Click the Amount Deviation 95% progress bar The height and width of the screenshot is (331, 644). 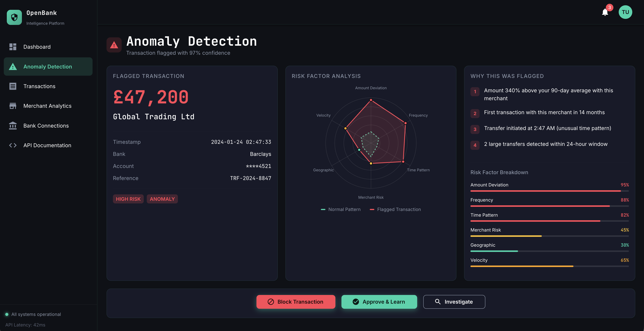[x=550, y=191]
